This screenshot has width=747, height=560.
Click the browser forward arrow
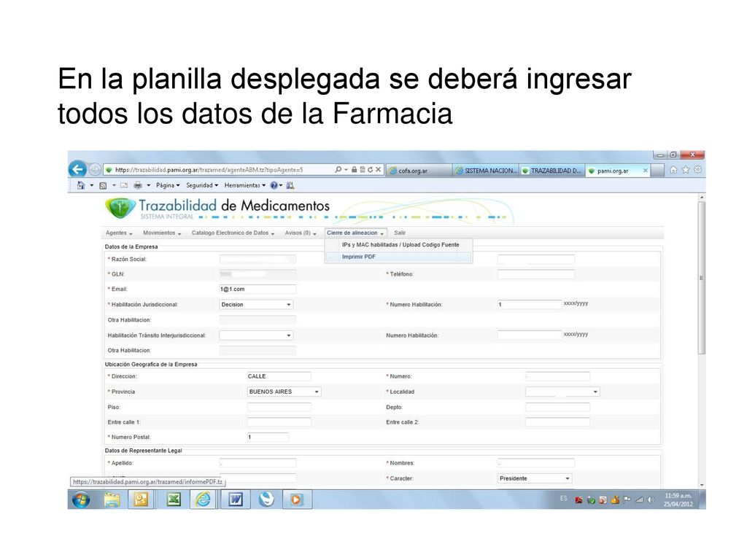[x=95, y=169]
